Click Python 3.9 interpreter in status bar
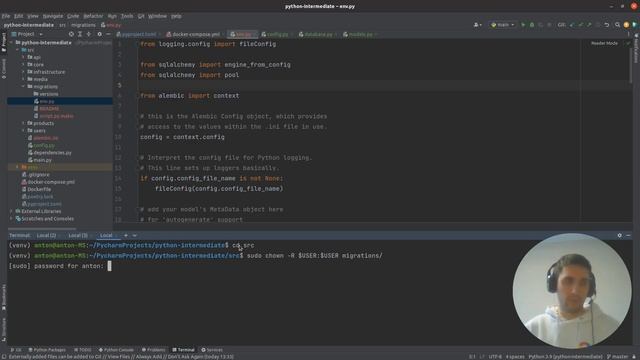Viewport: 640px width, 360px height. pyautogui.click(x=565, y=357)
